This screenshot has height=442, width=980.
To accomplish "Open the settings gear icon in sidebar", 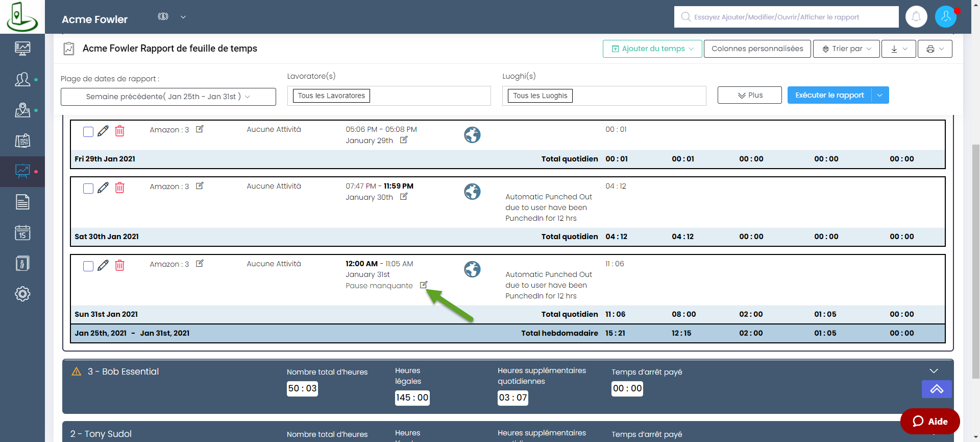I will [22, 294].
